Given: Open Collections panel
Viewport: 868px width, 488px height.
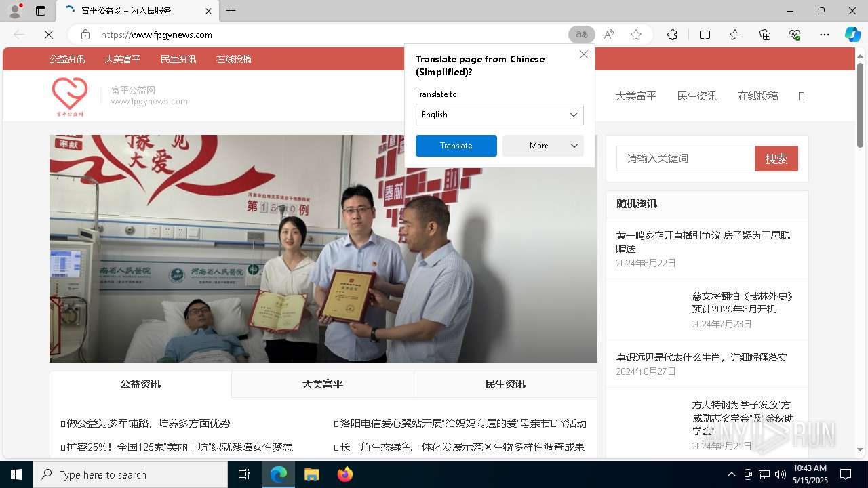Looking at the screenshot, I should coord(765,35).
